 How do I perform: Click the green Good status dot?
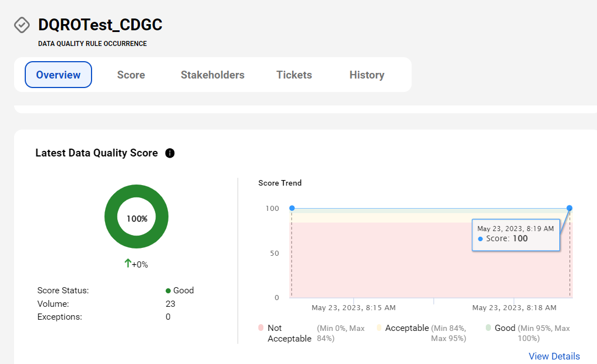168,291
